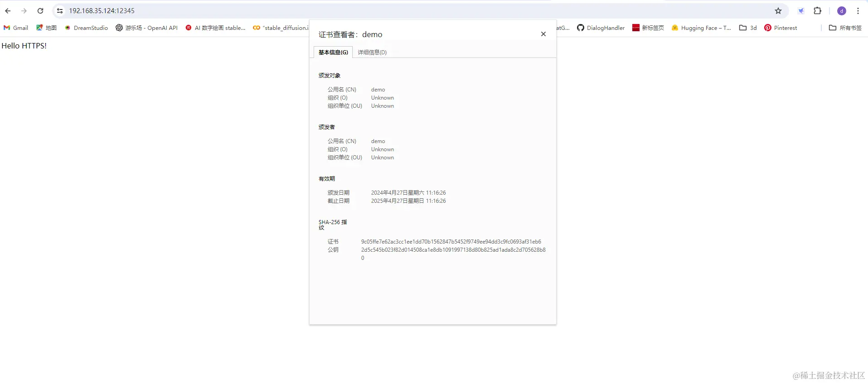The width and height of the screenshot is (868, 383).
Task: Click the 颁发对象 section heading
Action: 330,76
